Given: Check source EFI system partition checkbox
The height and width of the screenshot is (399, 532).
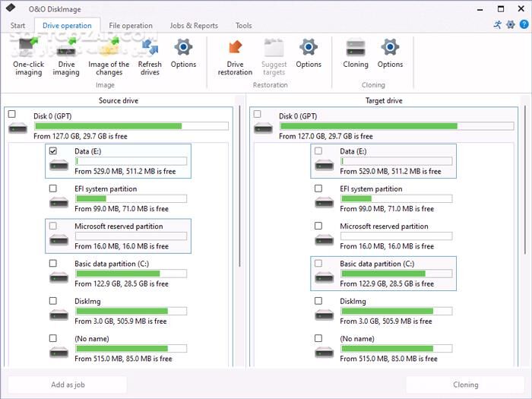Looking at the screenshot, I should 53,188.
